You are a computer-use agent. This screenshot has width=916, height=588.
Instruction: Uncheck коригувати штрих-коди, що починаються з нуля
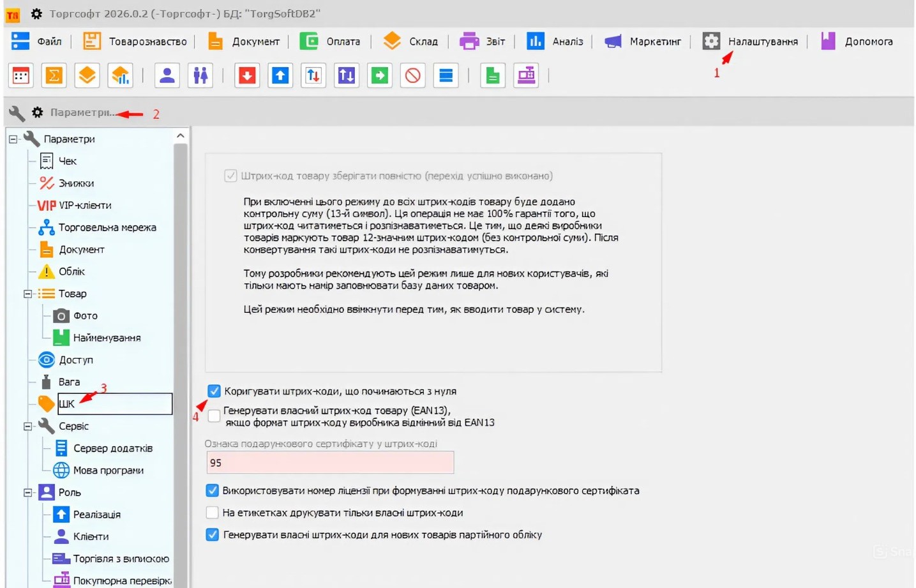click(213, 390)
